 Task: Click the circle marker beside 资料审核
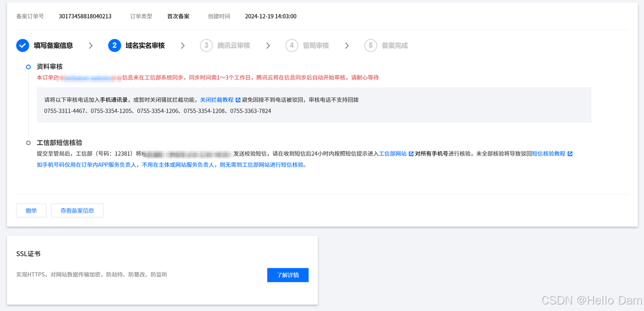click(28, 66)
